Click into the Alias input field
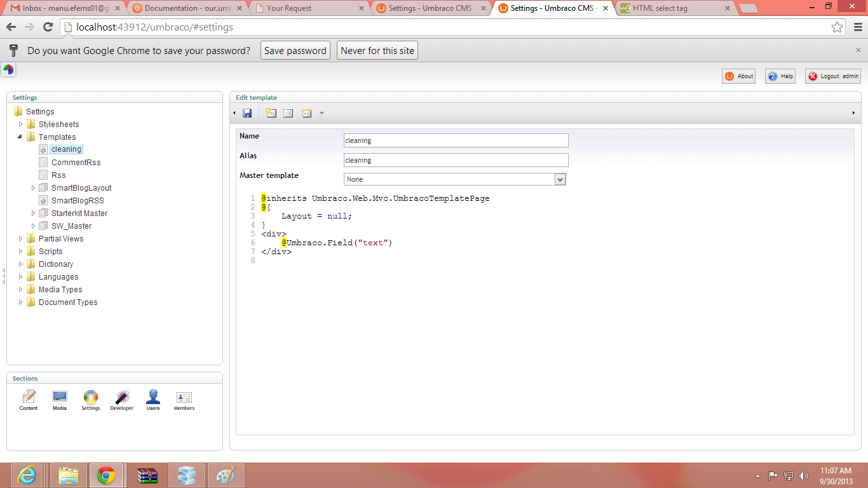 [x=456, y=160]
